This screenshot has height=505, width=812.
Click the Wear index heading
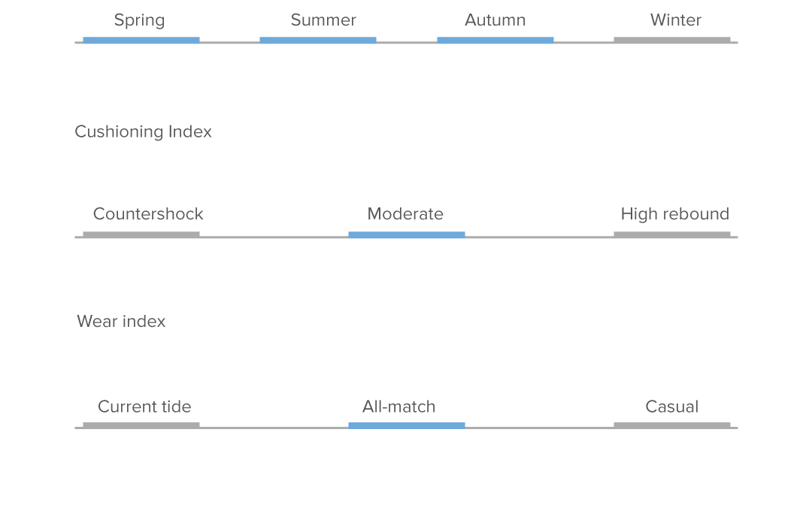121,322
